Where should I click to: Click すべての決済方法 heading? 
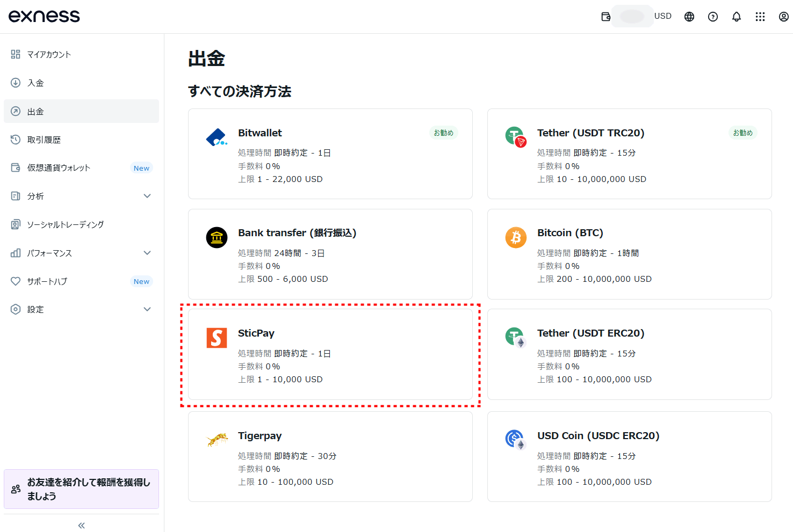(x=240, y=91)
